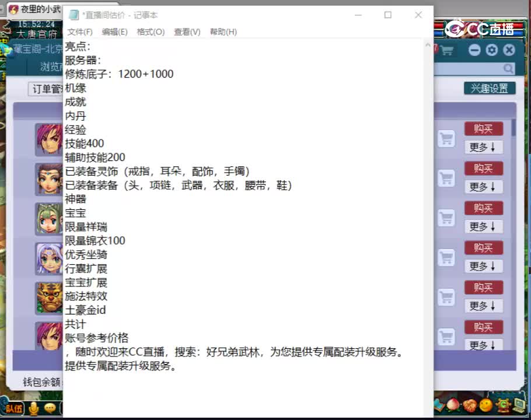Click the golden figure with green C icon
The height and width of the screenshot is (420, 531).
pyautogui.click(x=502, y=405)
